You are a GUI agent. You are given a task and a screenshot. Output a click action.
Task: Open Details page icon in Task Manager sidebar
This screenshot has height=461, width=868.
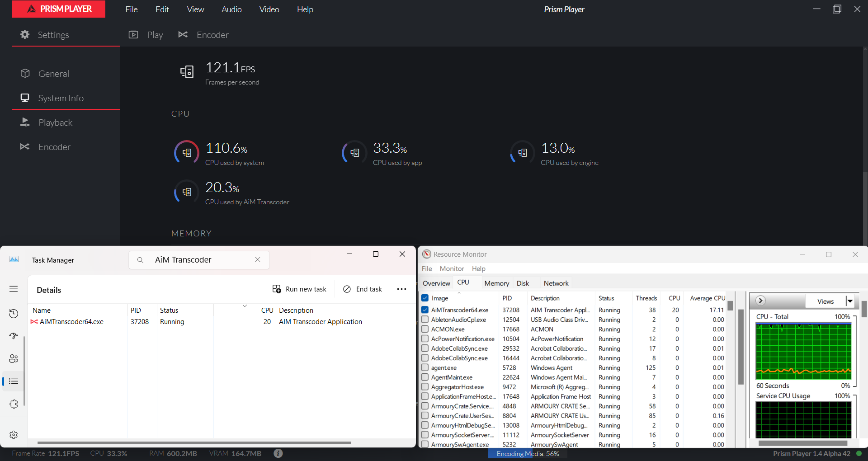(x=14, y=381)
